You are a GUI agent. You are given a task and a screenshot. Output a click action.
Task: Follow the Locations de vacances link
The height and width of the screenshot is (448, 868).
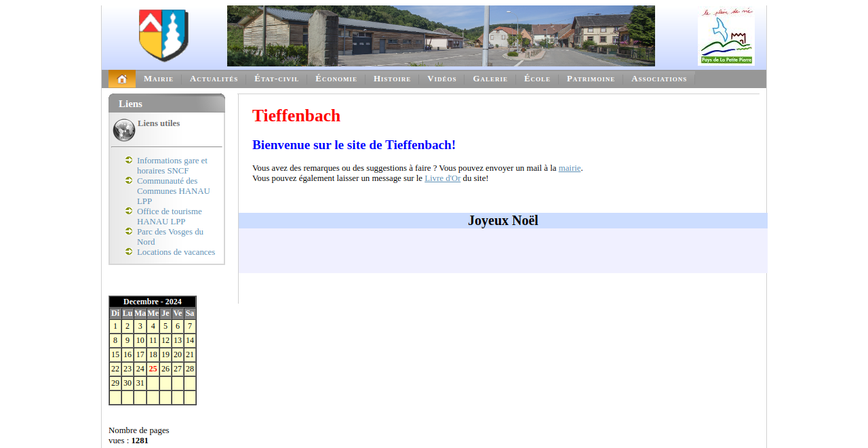point(176,252)
